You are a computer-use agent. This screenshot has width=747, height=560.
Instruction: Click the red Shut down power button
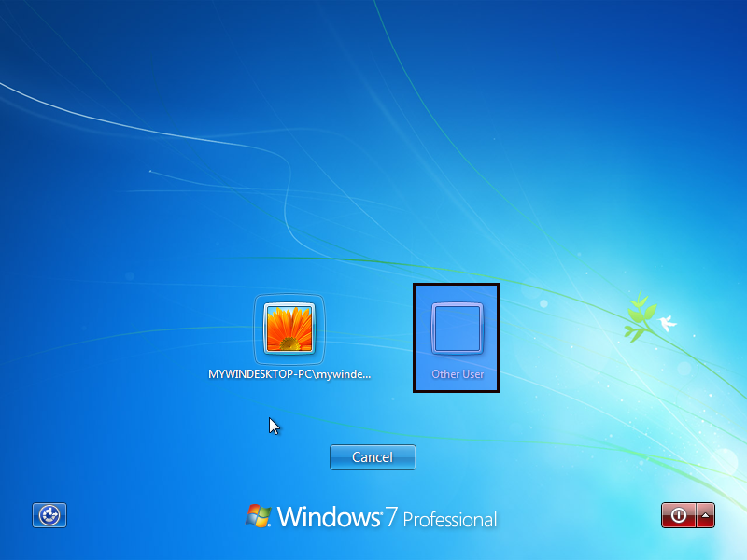[679, 515]
